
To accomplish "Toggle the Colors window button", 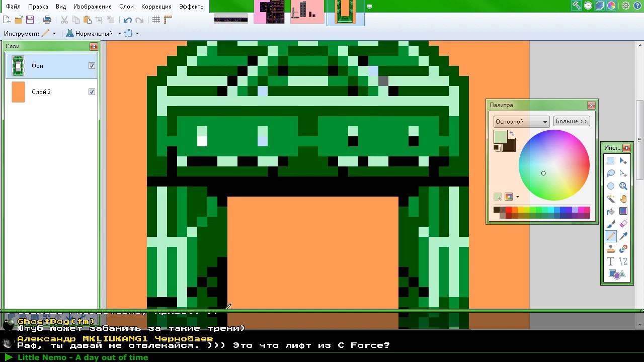I will (611, 6).
